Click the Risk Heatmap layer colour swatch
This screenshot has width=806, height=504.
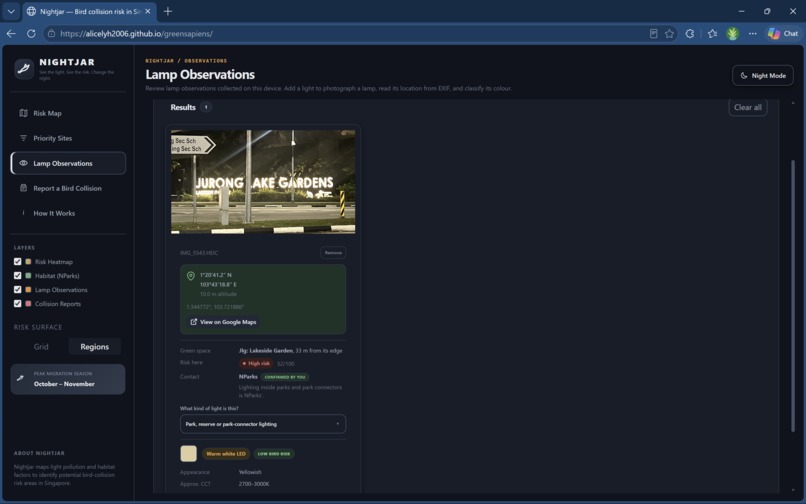pyautogui.click(x=28, y=261)
